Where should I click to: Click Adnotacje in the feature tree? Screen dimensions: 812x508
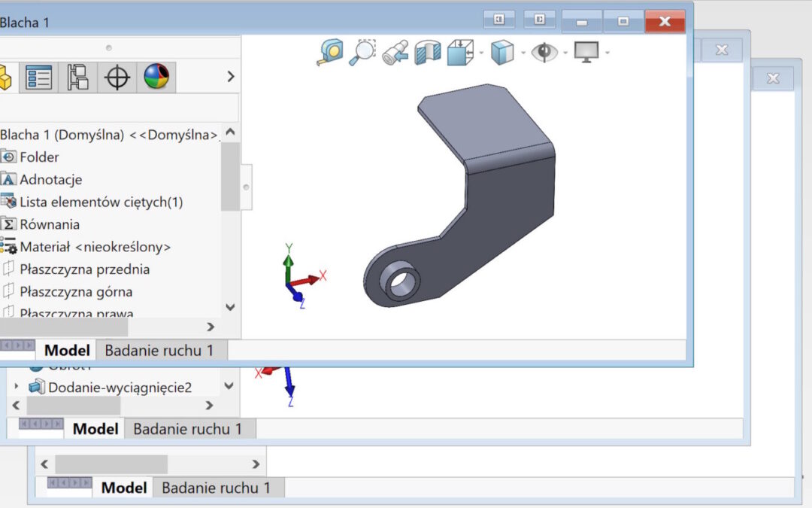tap(50, 180)
